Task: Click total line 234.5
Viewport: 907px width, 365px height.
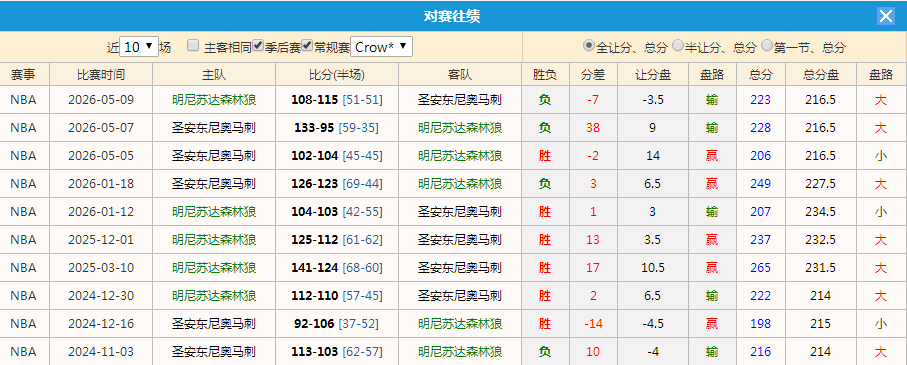Action: [x=821, y=212]
